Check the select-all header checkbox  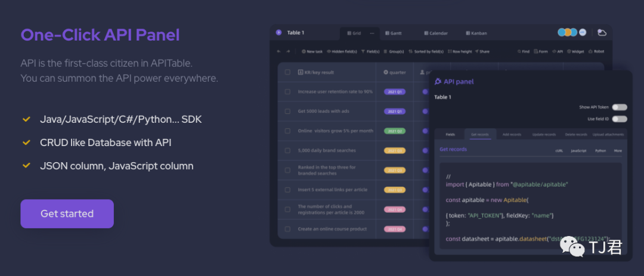[287, 72]
